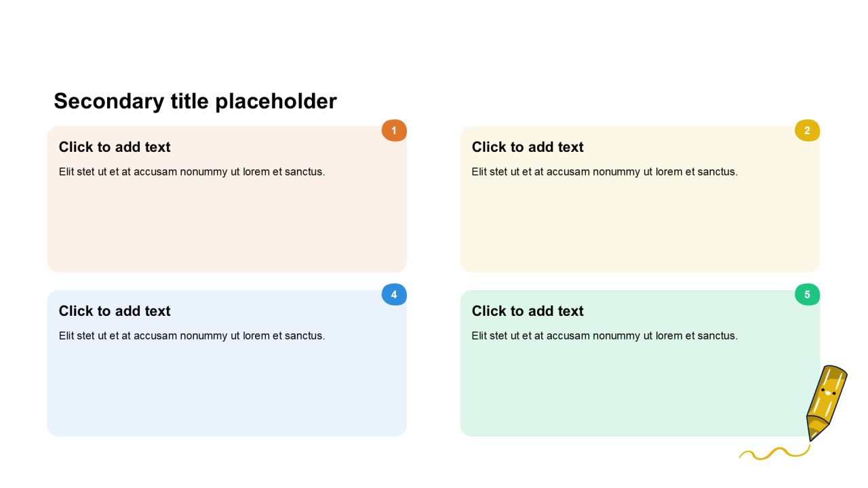This screenshot has height=488, width=868.
Task: Select empty area of the blue card
Action: click(226, 391)
